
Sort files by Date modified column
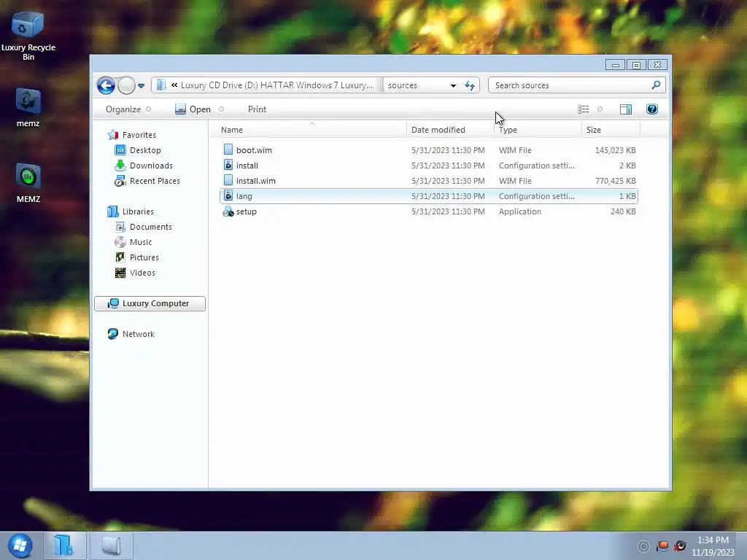pyautogui.click(x=450, y=130)
